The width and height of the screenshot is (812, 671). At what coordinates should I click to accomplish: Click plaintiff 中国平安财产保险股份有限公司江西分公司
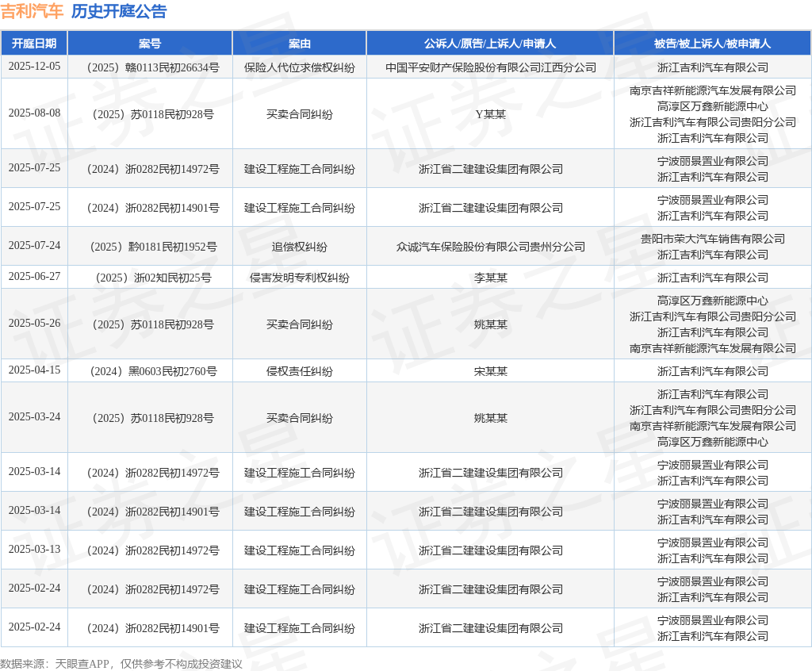coord(490,67)
